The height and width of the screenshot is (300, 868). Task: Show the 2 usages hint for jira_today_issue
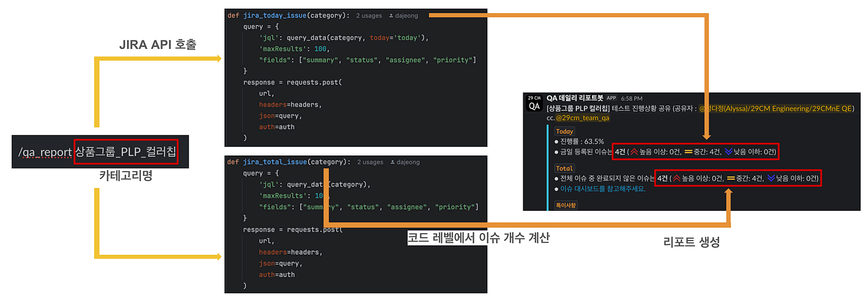[370, 15]
